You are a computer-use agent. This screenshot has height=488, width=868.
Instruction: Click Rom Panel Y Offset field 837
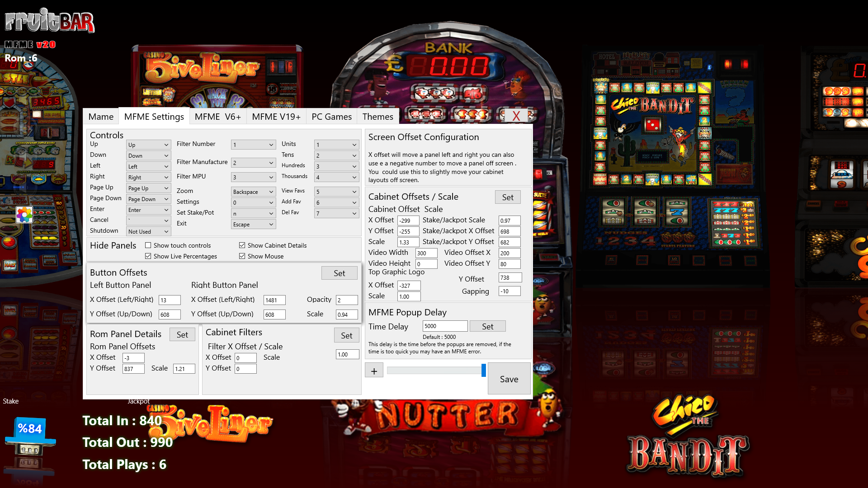coord(133,369)
